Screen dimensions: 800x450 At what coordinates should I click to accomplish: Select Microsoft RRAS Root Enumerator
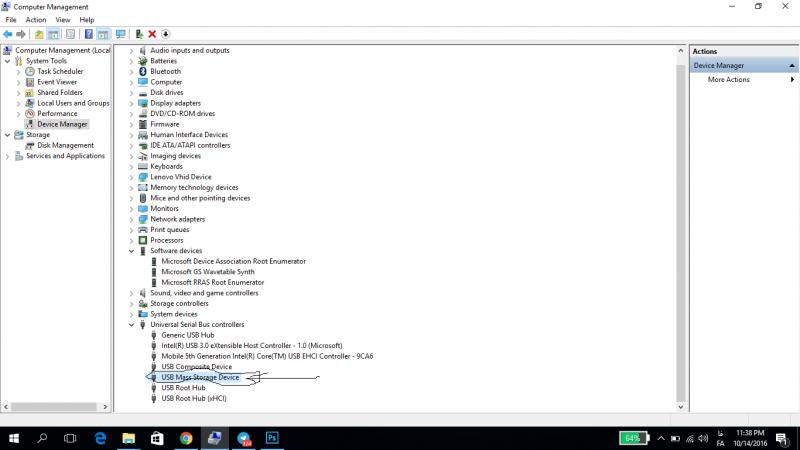[x=213, y=282]
